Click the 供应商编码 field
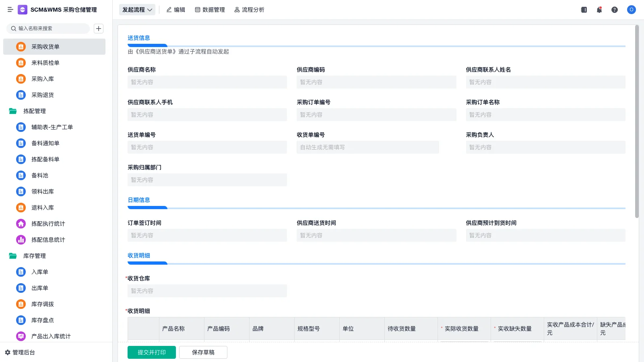Screen dimensions: 644x362 pos(376,82)
